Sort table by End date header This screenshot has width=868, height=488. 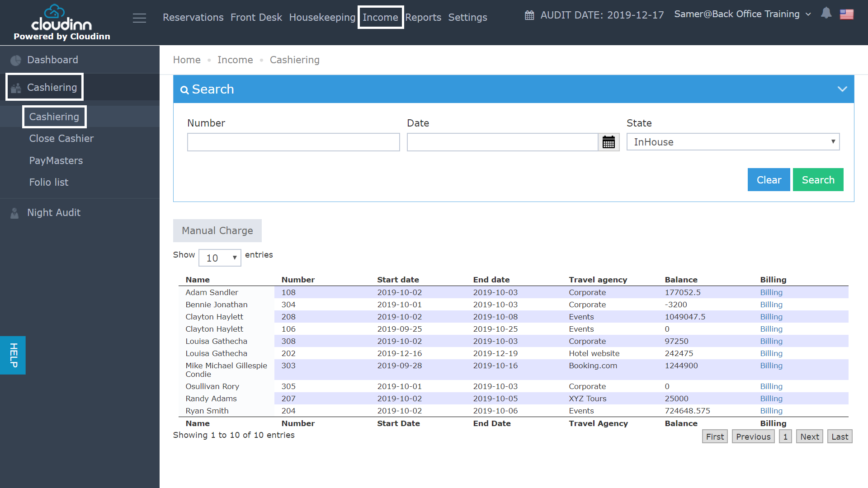point(491,280)
